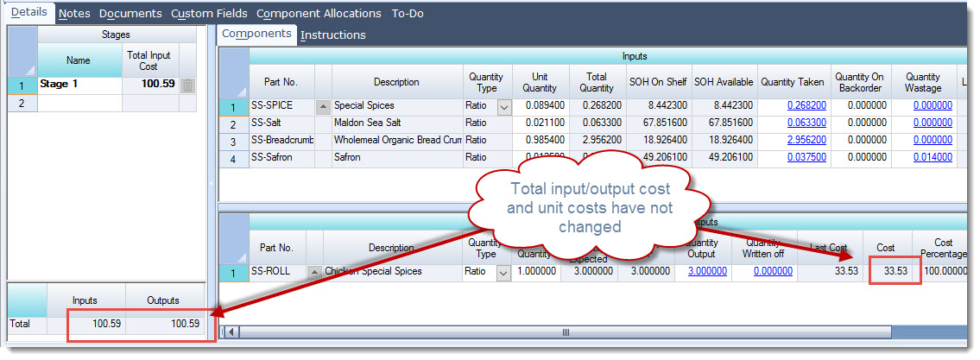Open the Custom Fields tab
This screenshot has height=360, width=980.
(x=209, y=13)
